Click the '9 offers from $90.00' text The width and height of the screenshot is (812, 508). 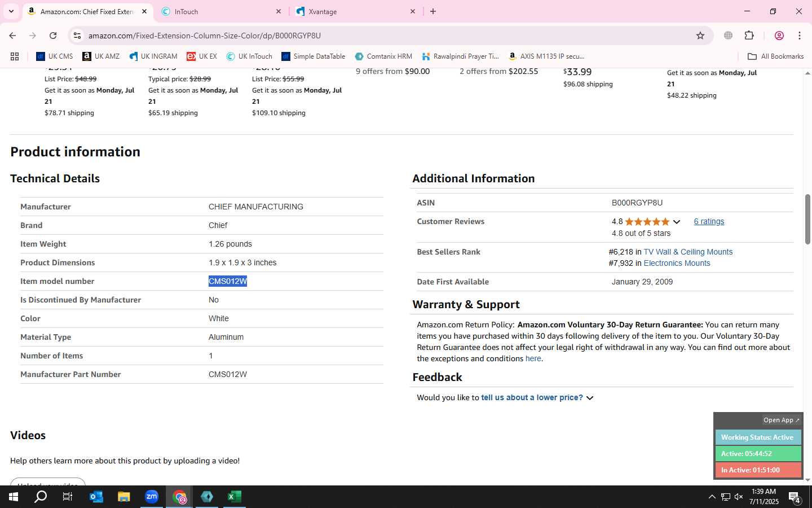point(392,71)
